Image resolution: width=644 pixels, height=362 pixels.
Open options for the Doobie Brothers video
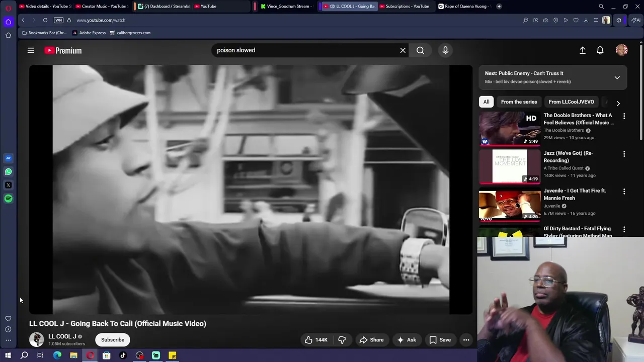[x=624, y=116]
